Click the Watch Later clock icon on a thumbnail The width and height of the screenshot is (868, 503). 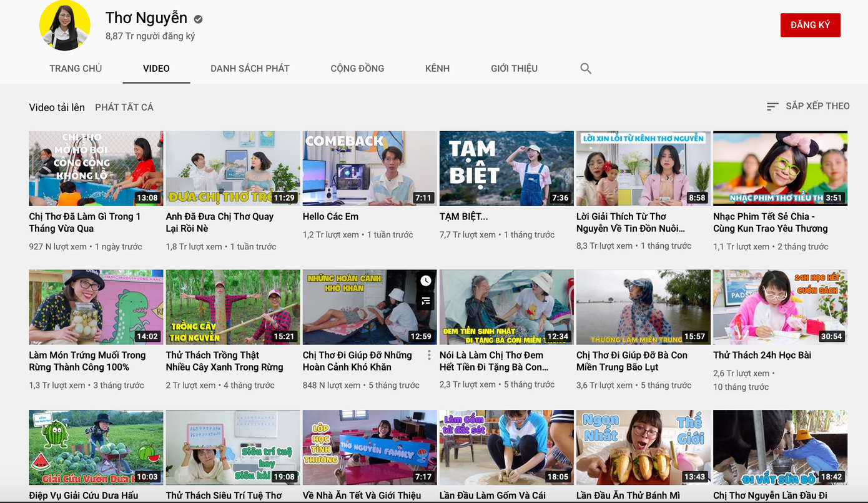tap(425, 280)
